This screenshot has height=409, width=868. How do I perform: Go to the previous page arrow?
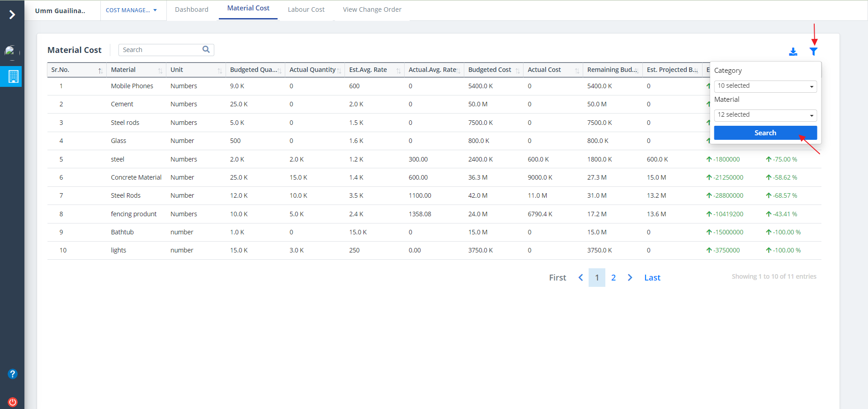580,277
